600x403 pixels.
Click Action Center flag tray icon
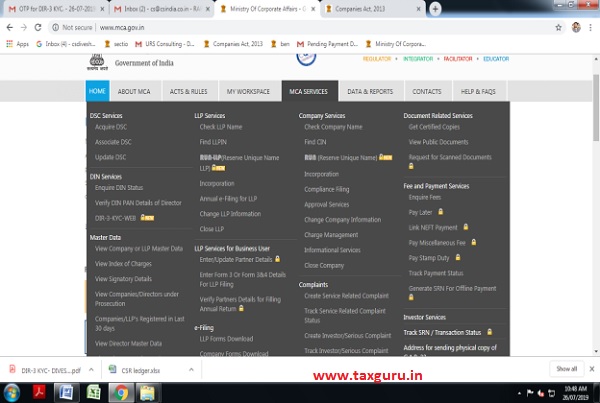[x=530, y=393]
